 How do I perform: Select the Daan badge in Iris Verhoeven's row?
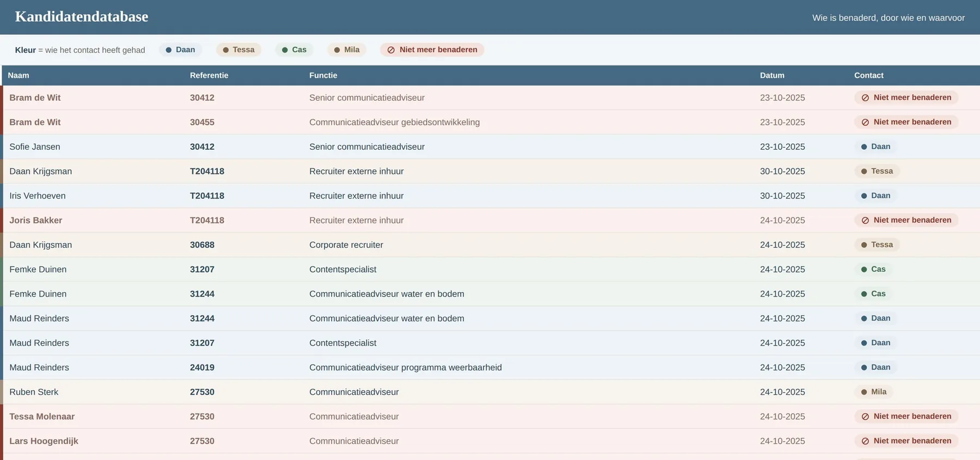[875, 196]
